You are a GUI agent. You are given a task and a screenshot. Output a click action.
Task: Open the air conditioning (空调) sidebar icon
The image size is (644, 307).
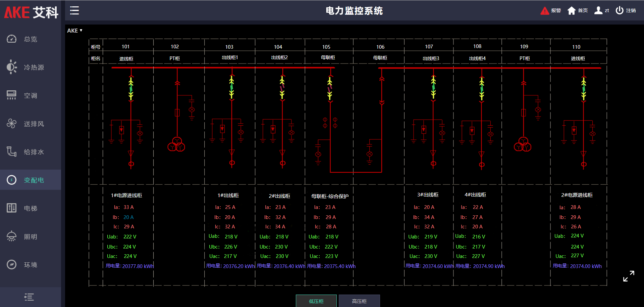pyautogui.click(x=12, y=95)
